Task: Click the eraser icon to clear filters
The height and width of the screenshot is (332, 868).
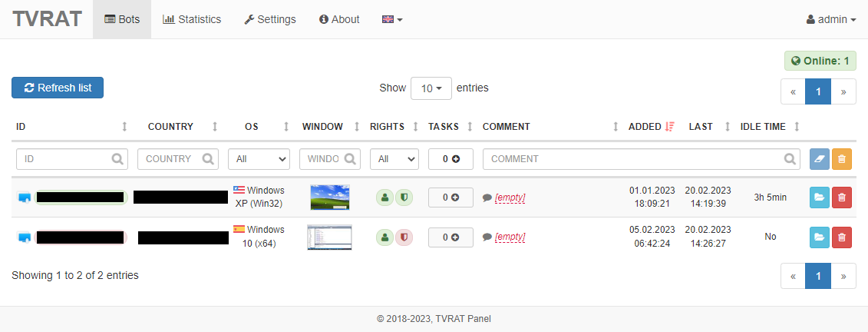Action: [820, 159]
